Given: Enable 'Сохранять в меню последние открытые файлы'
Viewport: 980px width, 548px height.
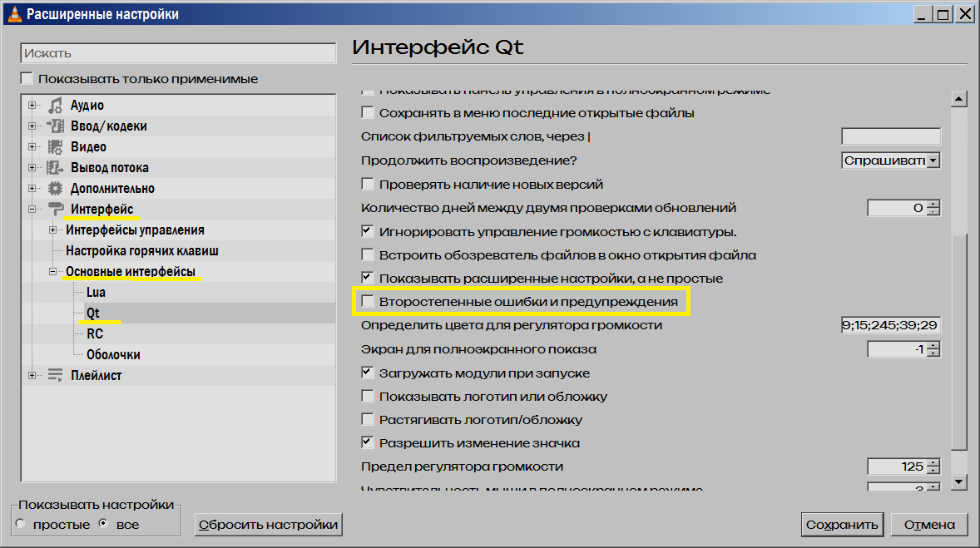Looking at the screenshot, I should tap(368, 113).
